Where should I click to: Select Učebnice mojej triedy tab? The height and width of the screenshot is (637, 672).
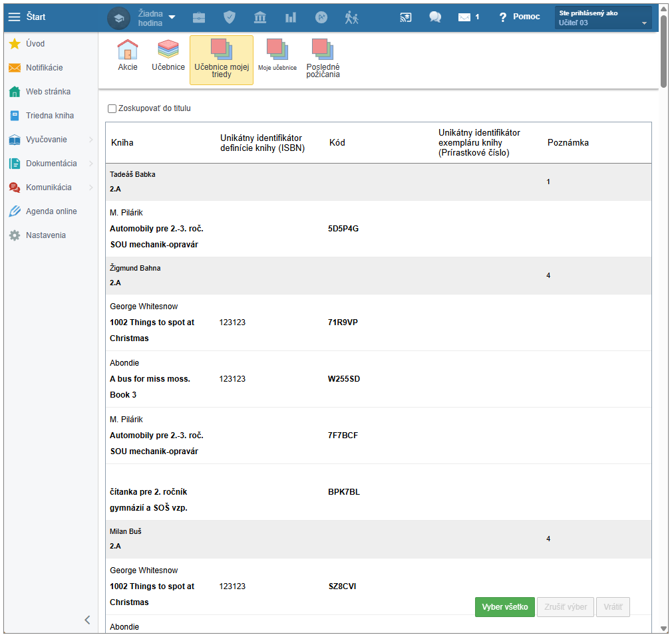222,60
